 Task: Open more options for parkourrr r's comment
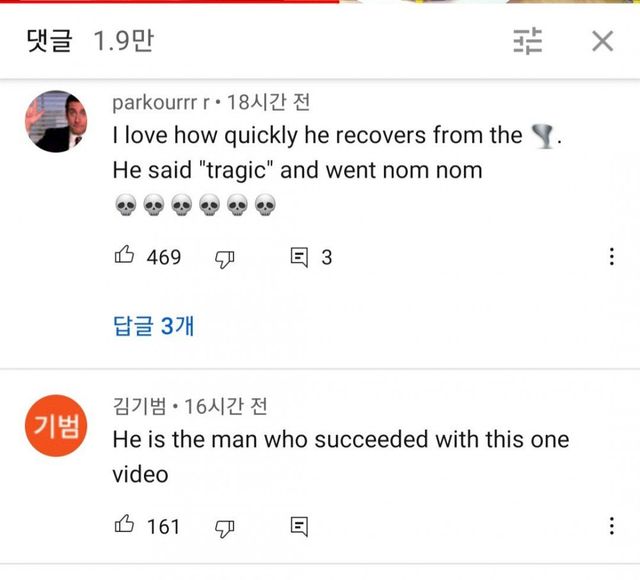tap(611, 257)
